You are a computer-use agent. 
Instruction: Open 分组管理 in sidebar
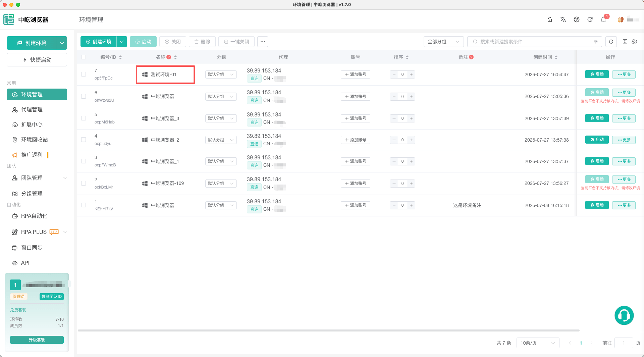point(37,194)
